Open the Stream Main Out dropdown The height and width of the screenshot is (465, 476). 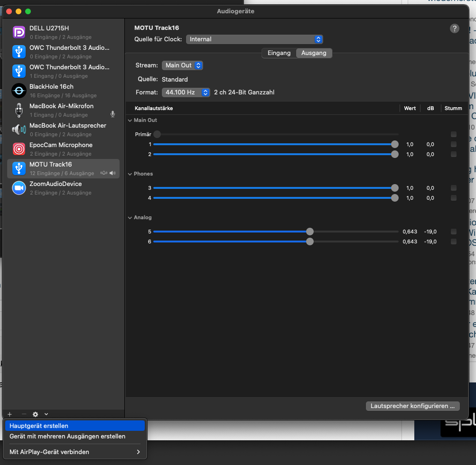(x=182, y=65)
